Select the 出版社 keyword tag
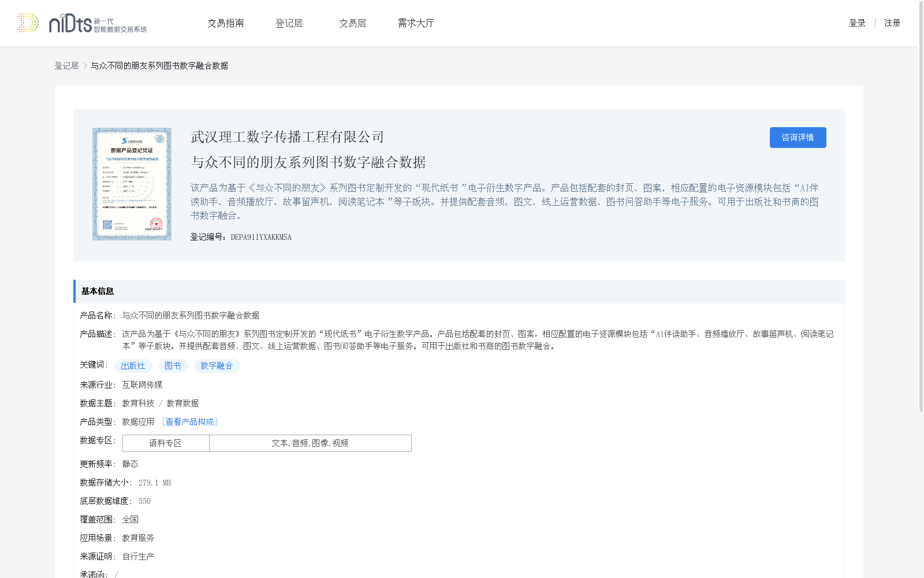The width and height of the screenshot is (924, 578). click(x=133, y=366)
